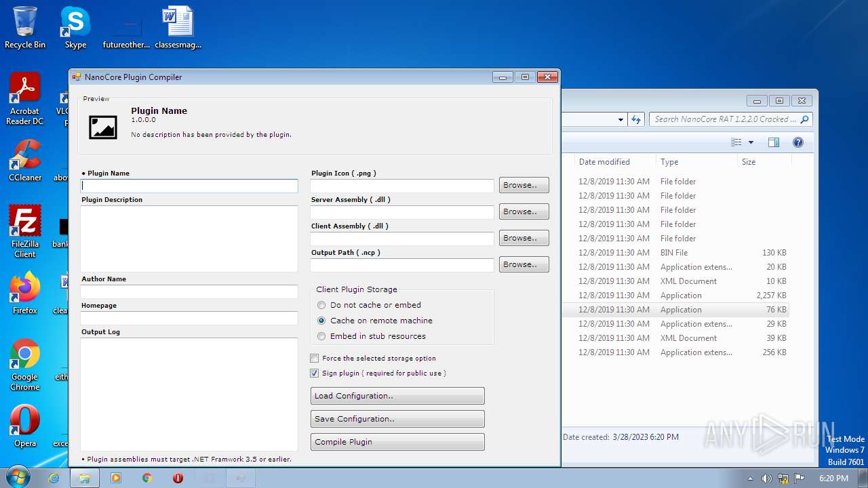
Task: Refresh the Explorer address bar
Action: (636, 119)
